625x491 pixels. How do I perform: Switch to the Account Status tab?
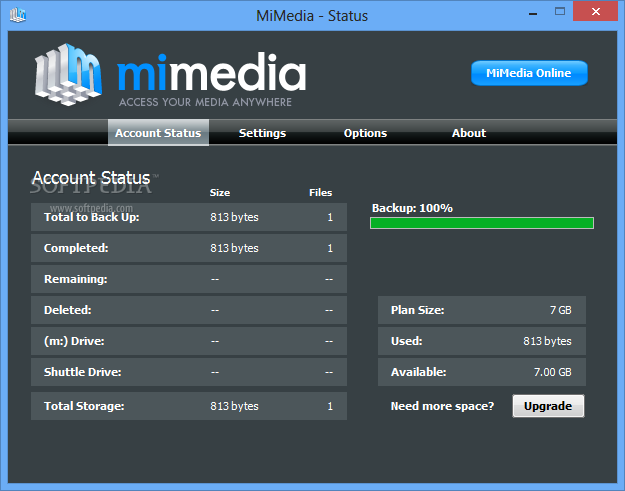(158, 133)
